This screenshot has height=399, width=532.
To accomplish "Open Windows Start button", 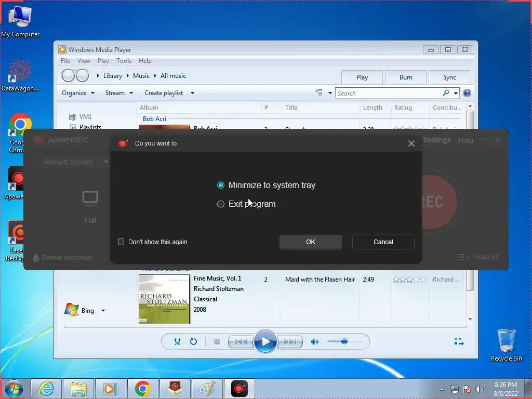I will click(x=14, y=389).
